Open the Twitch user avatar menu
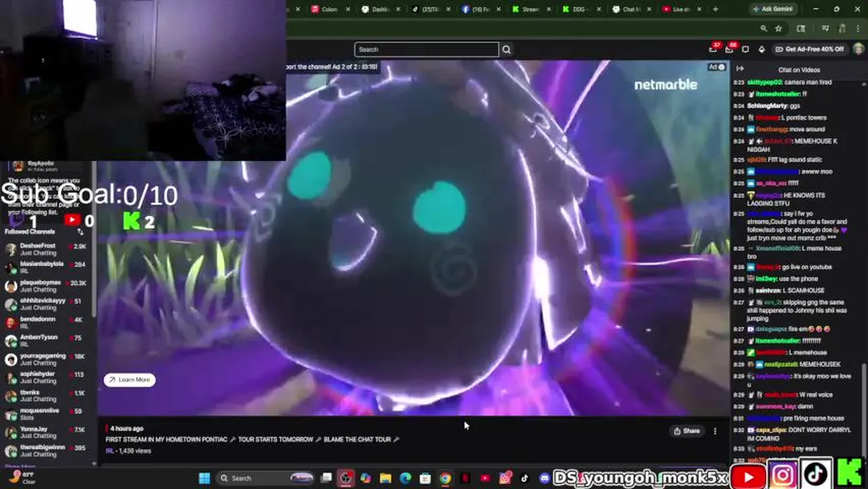The image size is (868, 489). [858, 49]
